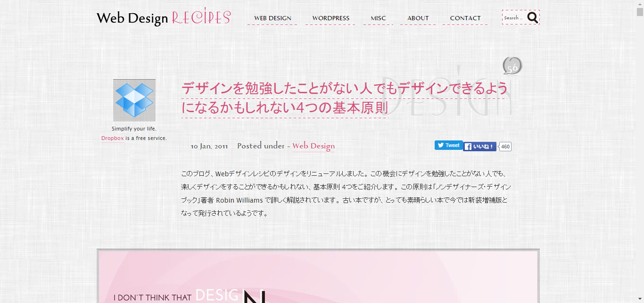The height and width of the screenshot is (303, 644).
Task: Click the Dropbox text link
Action: pos(113,138)
